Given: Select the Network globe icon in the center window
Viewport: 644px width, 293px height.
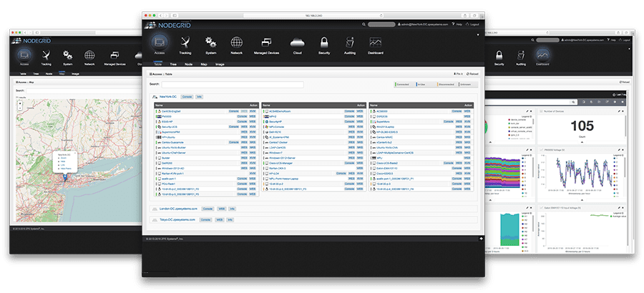Looking at the screenshot, I should 236,44.
